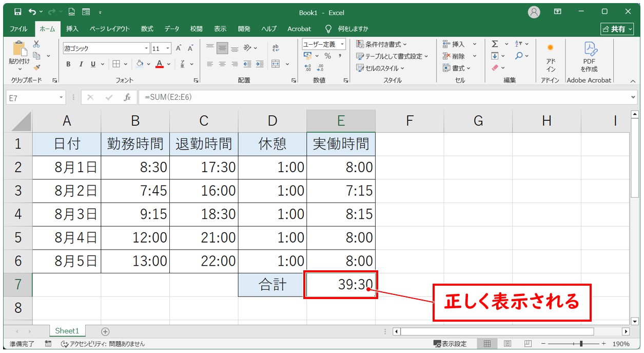644x353 pixels.
Task: Increase font size with the larger A icon
Action: (179, 48)
